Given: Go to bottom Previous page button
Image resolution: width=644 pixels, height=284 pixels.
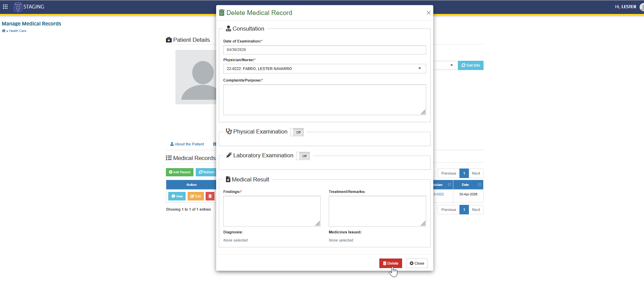Looking at the screenshot, I should [x=449, y=210].
